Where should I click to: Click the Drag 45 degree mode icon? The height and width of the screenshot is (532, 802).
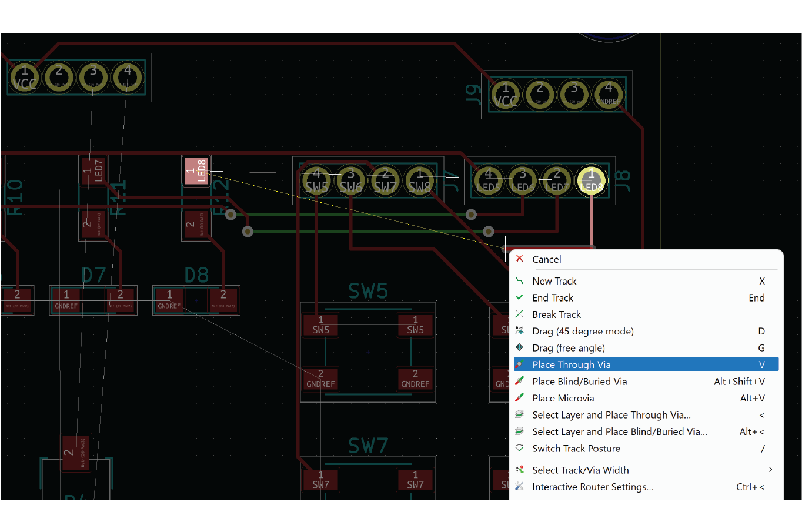(519, 331)
